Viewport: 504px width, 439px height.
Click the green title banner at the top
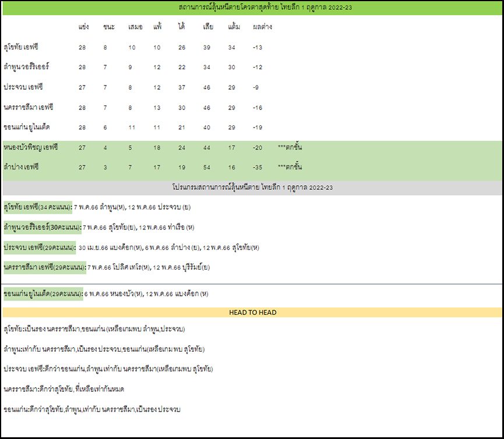tap(252, 8)
